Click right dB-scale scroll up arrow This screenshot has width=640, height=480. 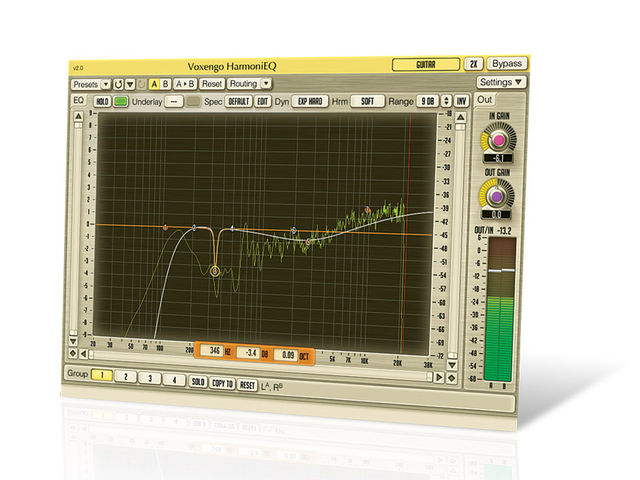[x=460, y=118]
